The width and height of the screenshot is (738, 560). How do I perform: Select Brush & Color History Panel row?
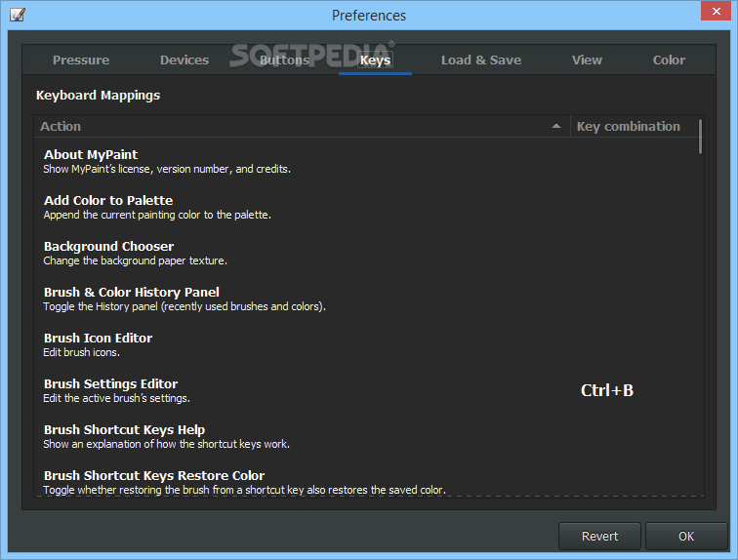pos(369,300)
